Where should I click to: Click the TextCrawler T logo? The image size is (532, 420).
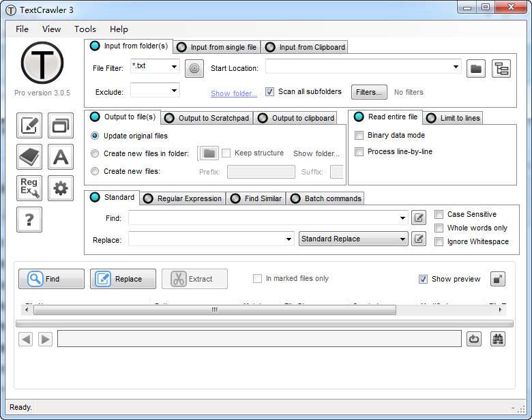42,63
